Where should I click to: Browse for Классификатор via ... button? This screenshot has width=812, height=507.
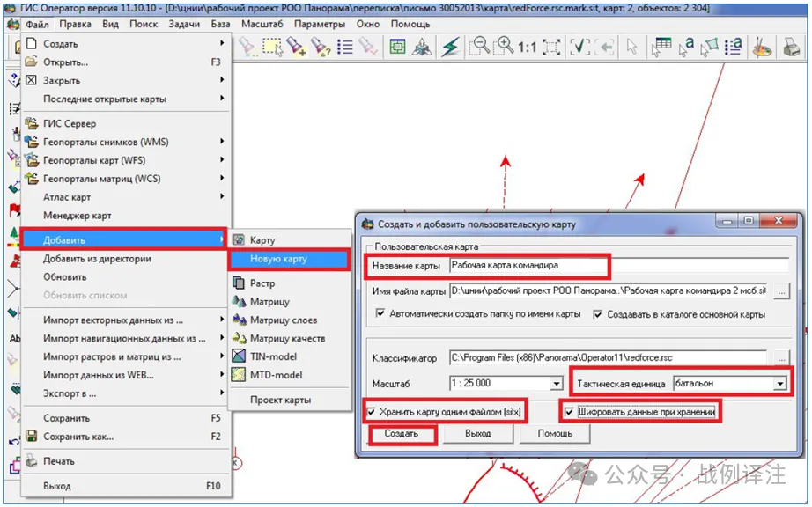point(782,358)
